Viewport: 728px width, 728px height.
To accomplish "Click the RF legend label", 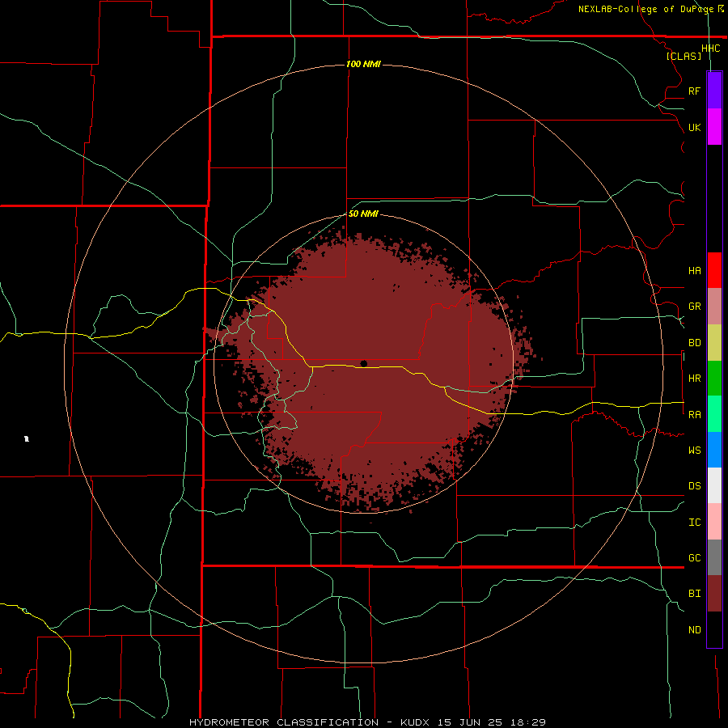I will point(694,91).
